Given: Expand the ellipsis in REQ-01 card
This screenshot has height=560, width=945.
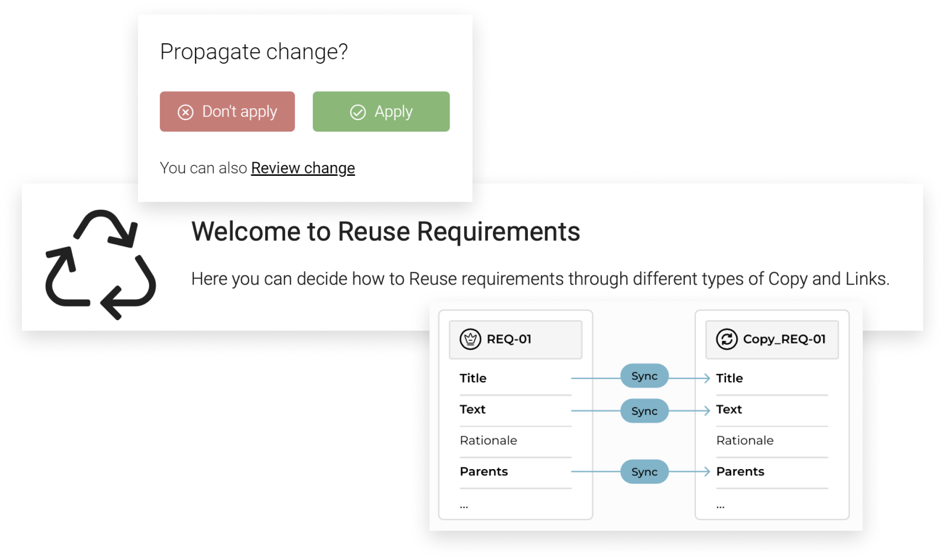Looking at the screenshot, I should coord(464,507).
